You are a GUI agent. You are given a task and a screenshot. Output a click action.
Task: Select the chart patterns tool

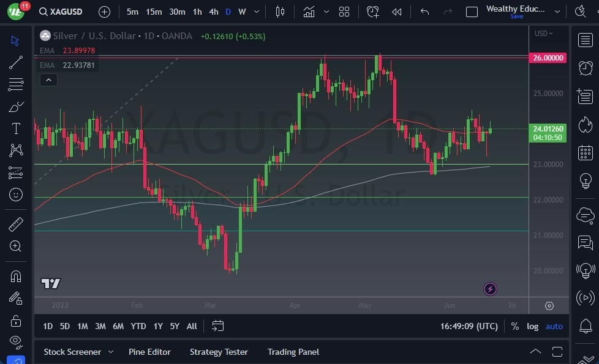[16, 150]
